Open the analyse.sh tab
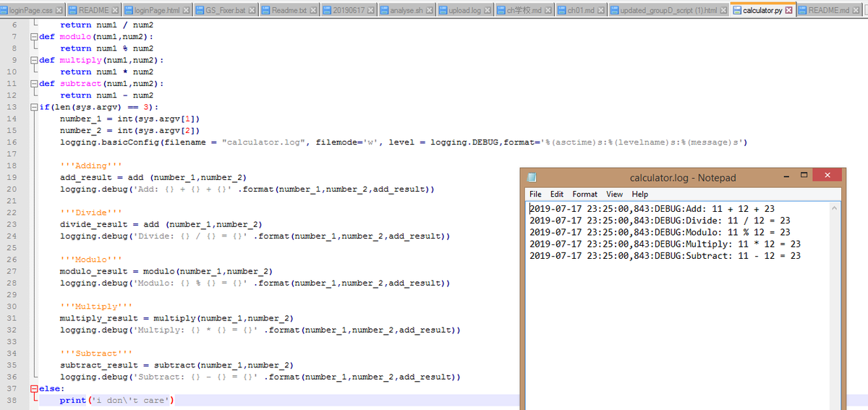The width and height of the screenshot is (868, 410). pyautogui.click(x=407, y=11)
